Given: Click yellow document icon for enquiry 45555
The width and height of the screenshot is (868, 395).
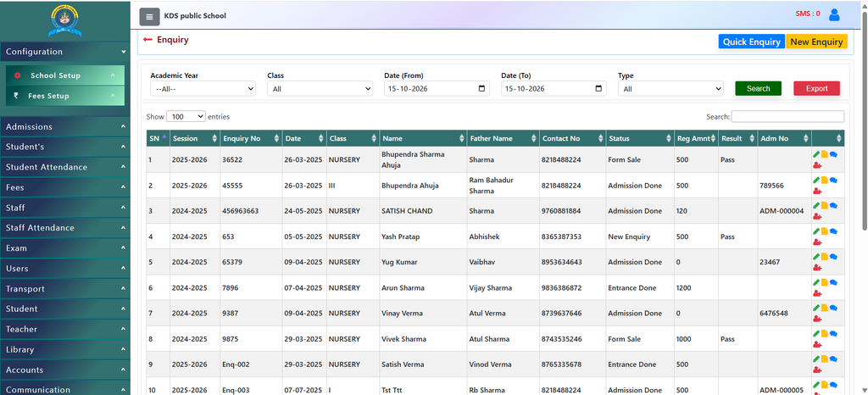Looking at the screenshot, I should 824,180.
